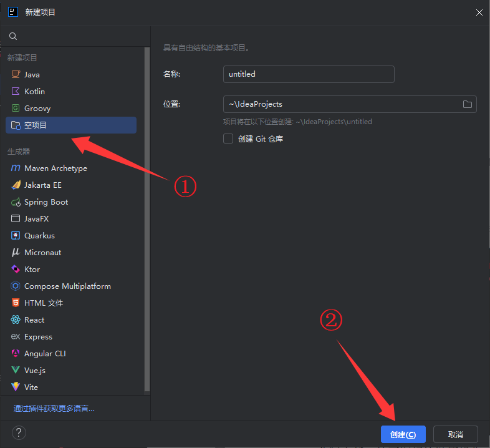Viewport: 490px width, 448px height.
Task: Select the Vue.js label
Action: tap(35, 371)
